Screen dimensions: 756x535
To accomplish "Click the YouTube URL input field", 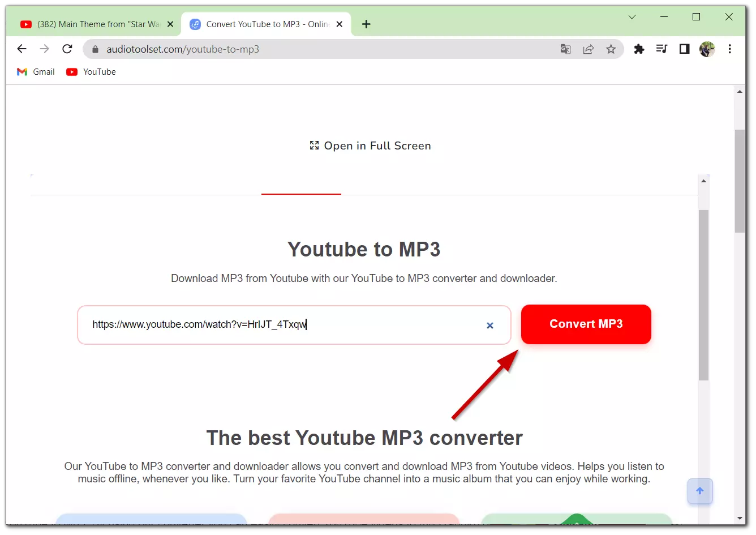I will point(294,325).
